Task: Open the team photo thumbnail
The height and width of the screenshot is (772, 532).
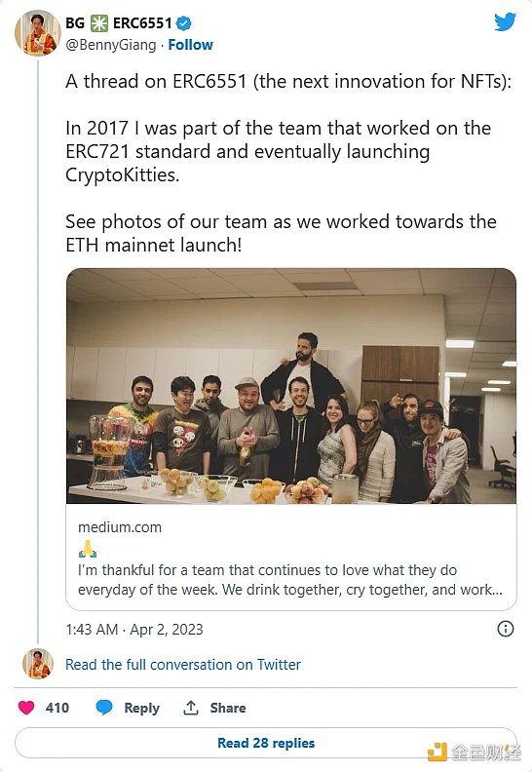Action: 291,386
